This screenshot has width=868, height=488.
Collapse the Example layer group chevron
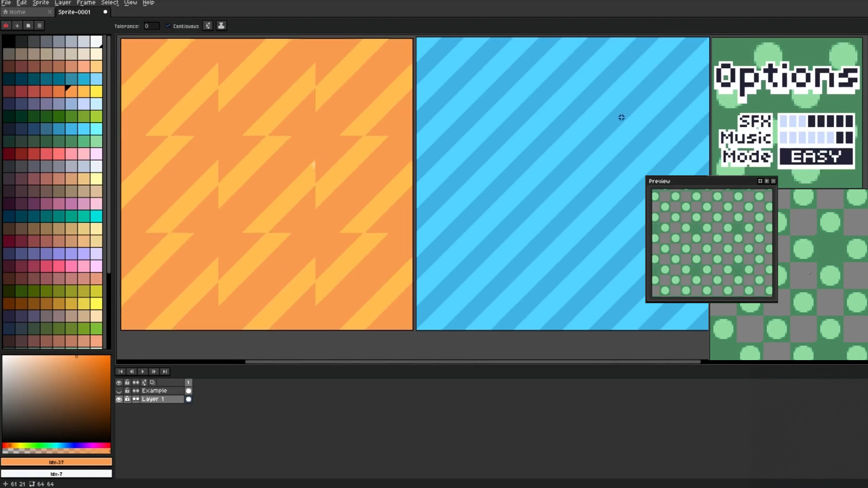click(x=119, y=391)
